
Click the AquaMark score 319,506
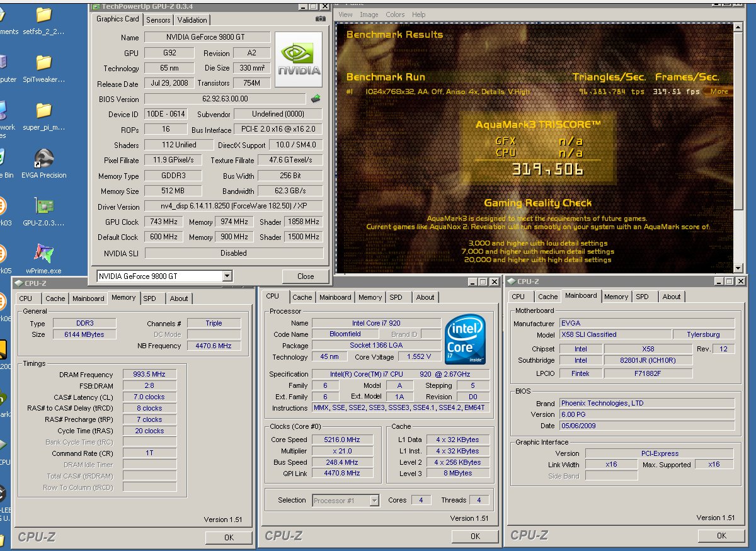[547, 169]
